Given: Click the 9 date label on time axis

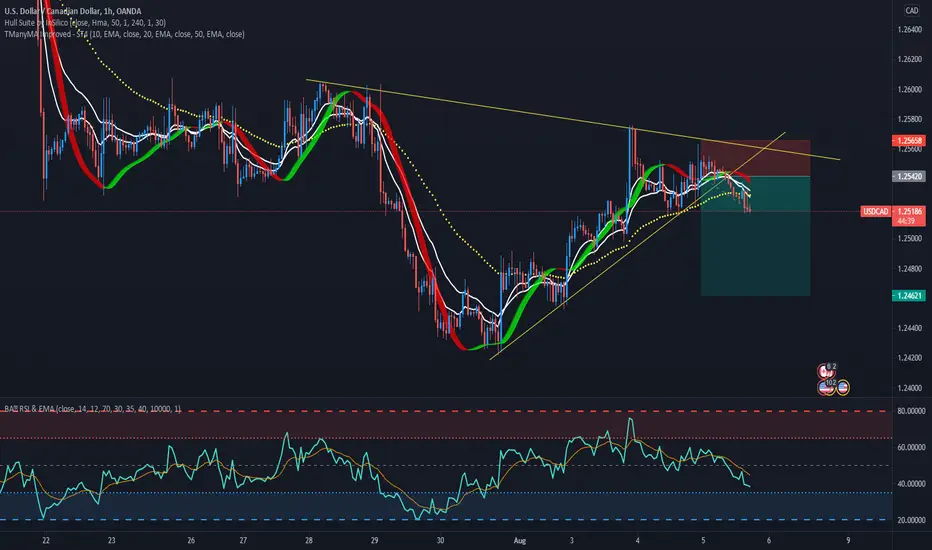Looking at the screenshot, I should pyautogui.click(x=848, y=540).
